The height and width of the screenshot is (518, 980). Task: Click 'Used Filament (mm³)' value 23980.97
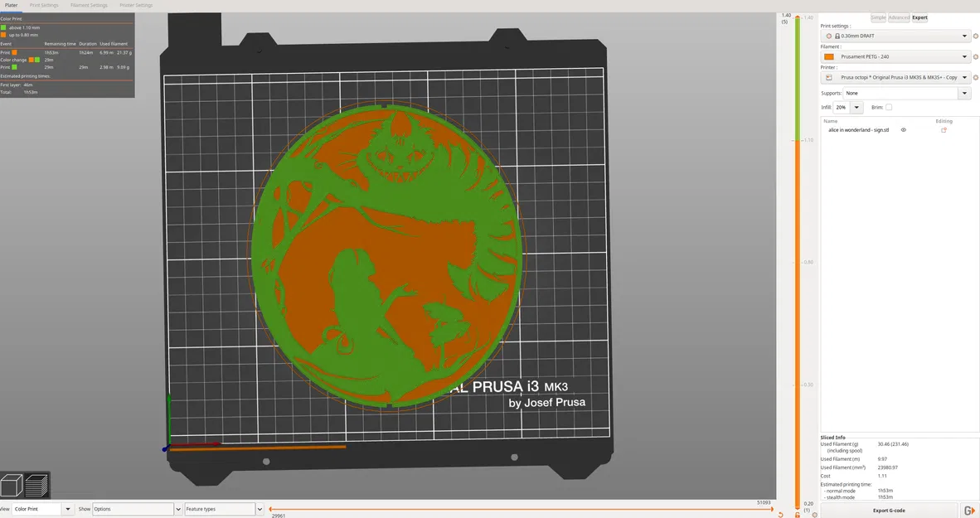(x=887, y=467)
